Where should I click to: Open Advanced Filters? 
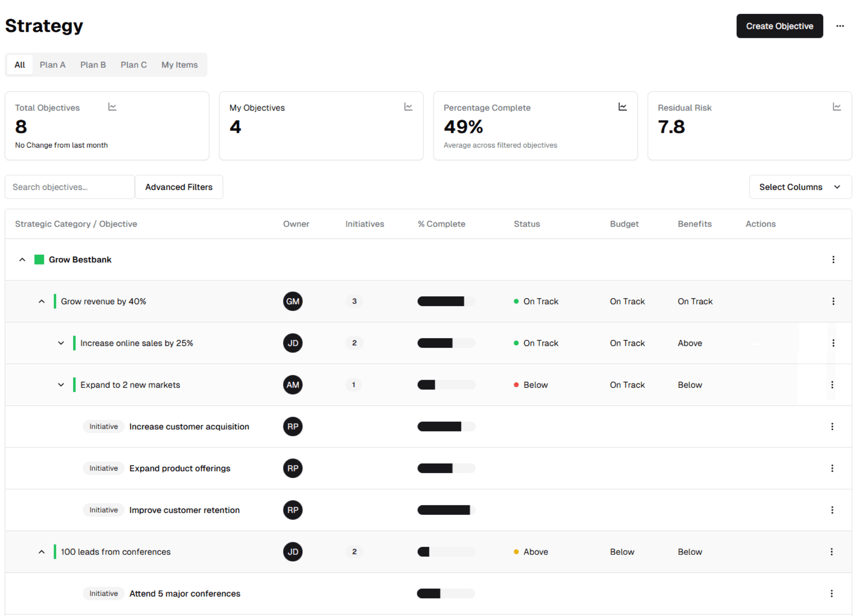[x=179, y=187]
